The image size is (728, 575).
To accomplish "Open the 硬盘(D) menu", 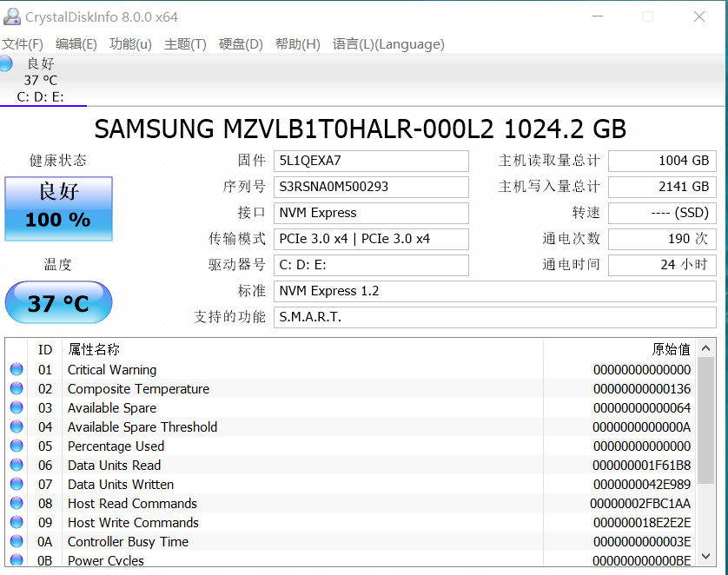I will 241,44.
